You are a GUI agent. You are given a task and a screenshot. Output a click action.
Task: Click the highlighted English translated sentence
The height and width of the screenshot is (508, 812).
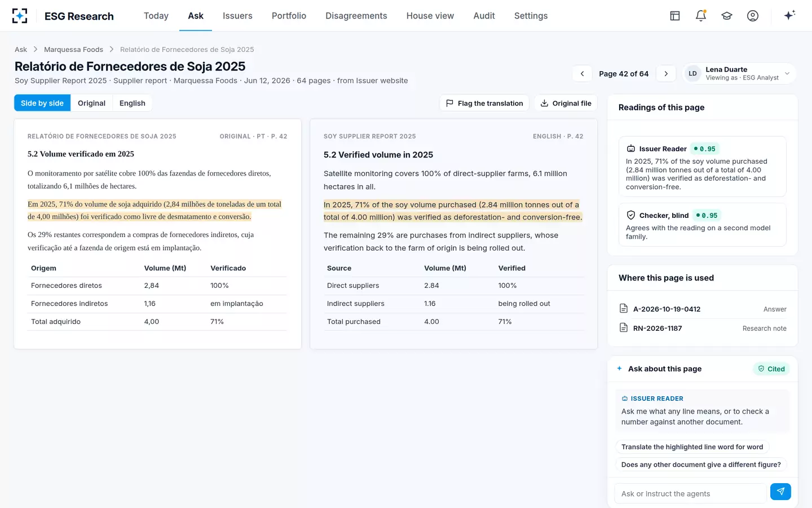(453, 211)
